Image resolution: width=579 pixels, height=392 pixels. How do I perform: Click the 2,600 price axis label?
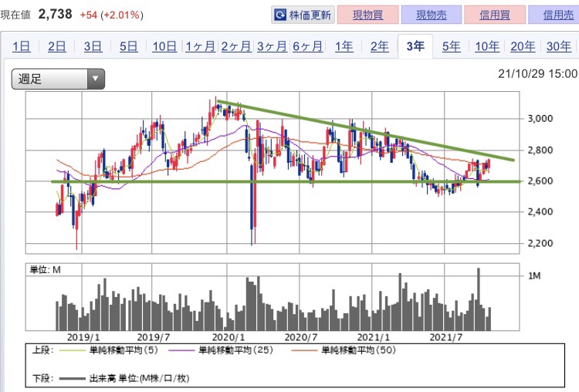coord(540,181)
